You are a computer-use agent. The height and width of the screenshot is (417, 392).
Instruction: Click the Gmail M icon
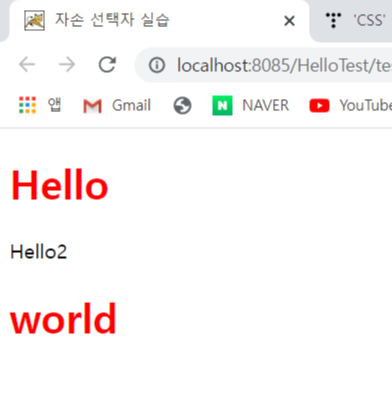(92, 106)
